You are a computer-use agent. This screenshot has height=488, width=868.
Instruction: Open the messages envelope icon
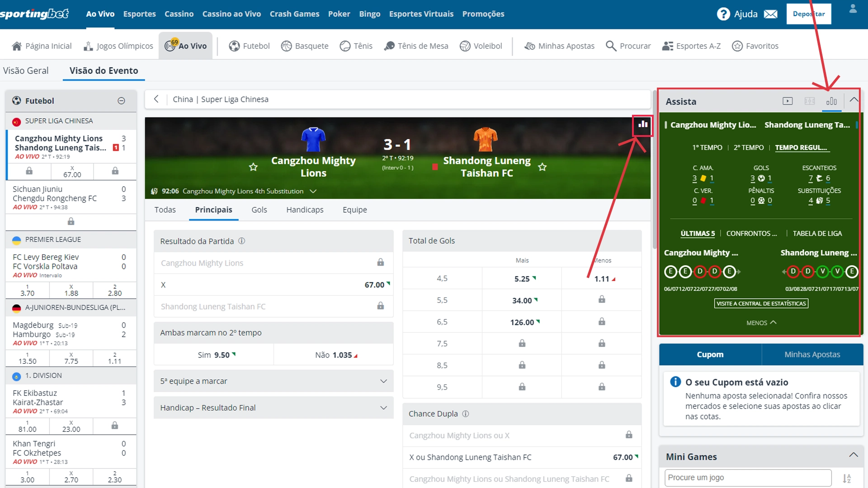click(771, 14)
